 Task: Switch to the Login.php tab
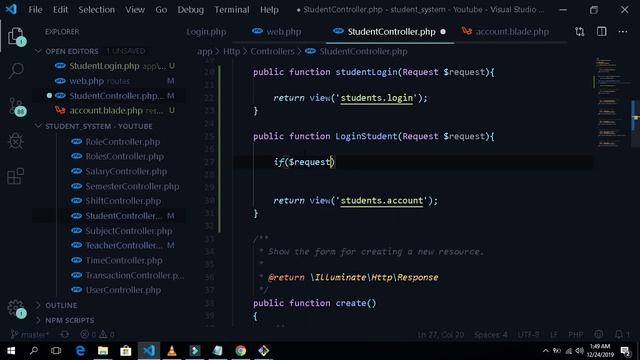[206, 32]
